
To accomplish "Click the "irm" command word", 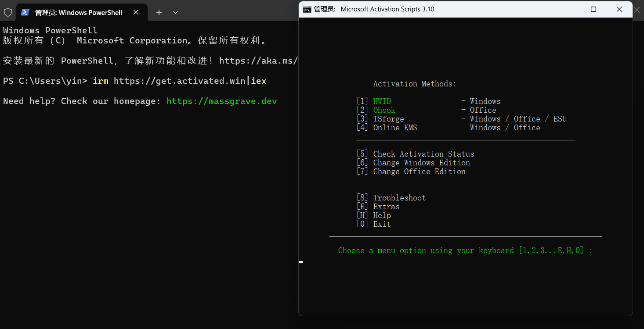I will click(x=101, y=81).
